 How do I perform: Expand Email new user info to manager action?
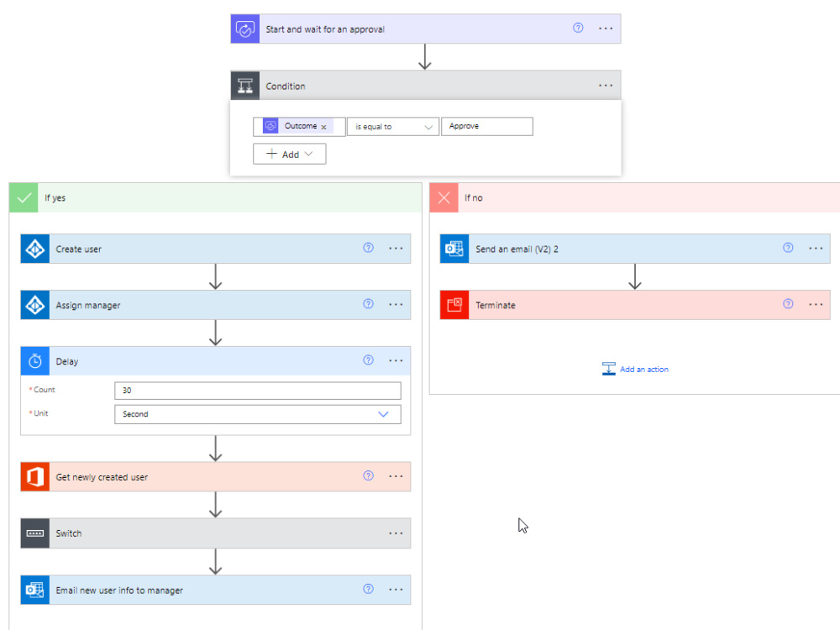(215, 590)
